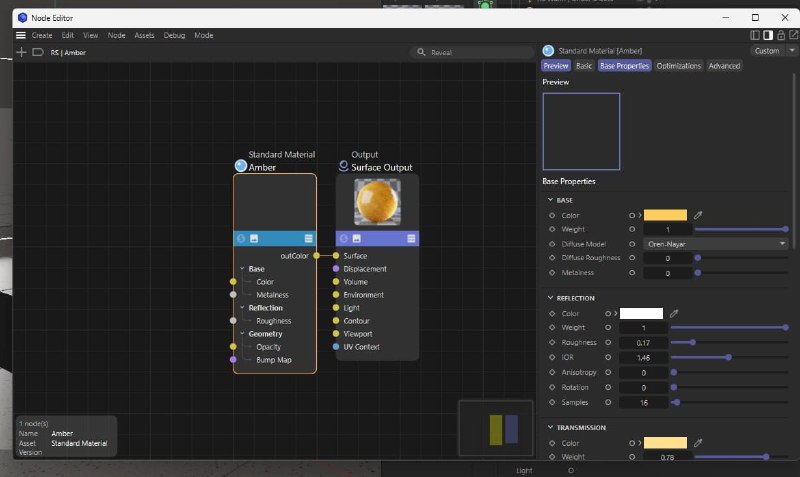Open the Diffuse Model Oren-Nayar dropdown
The width and height of the screenshot is (800, 477).
coord(716,244)
